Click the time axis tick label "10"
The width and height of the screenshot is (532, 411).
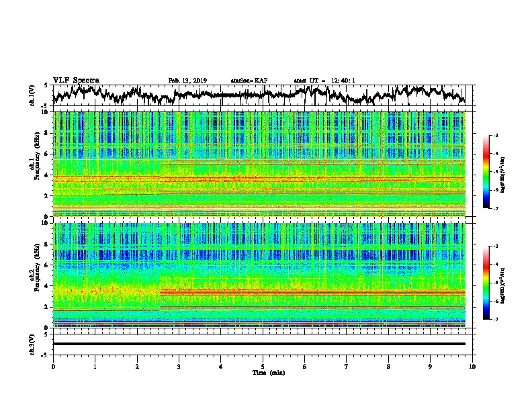coord(472,367)
